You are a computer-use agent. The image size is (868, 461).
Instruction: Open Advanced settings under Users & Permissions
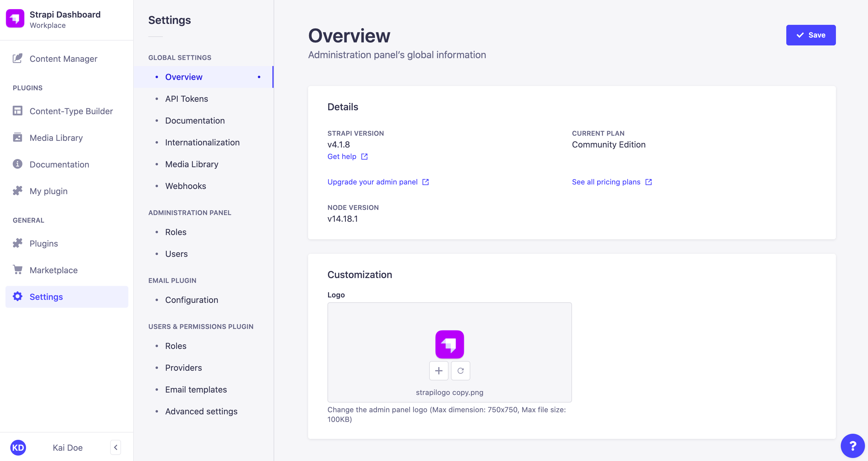point(201,411)
